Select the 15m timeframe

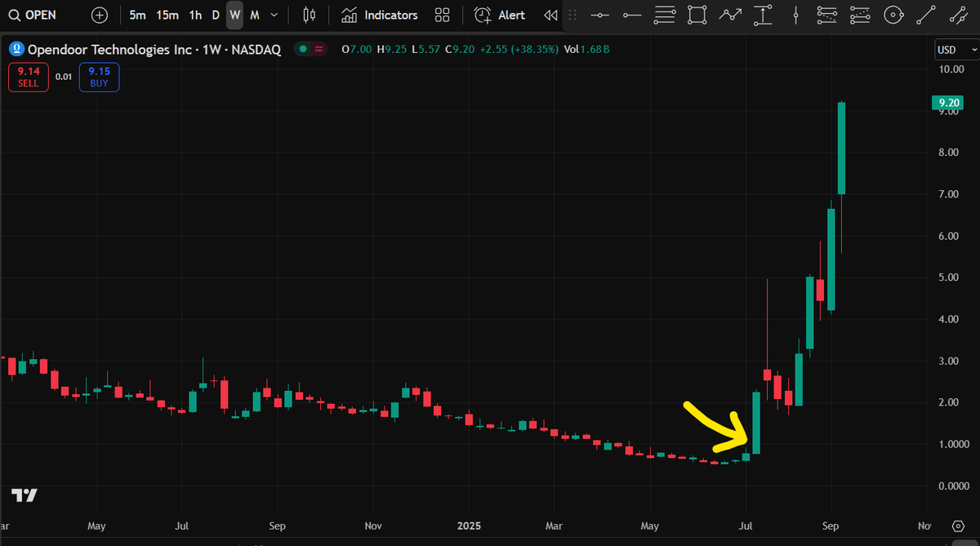tap(167, 15)
